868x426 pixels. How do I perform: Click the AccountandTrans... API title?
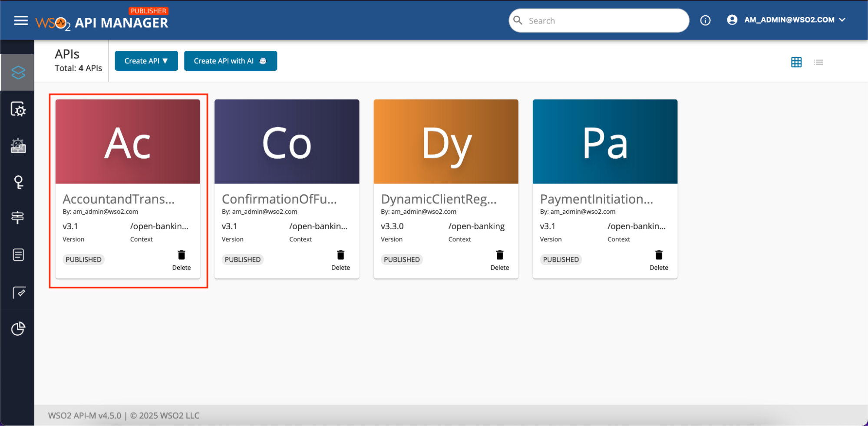click(x=119, y=199)
